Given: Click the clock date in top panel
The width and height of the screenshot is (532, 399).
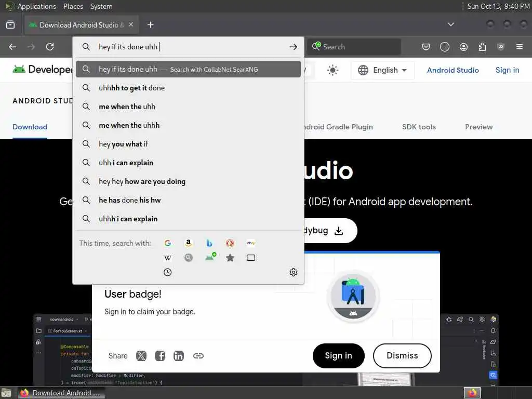Looking at the screenshot, I should click(498, 6).
